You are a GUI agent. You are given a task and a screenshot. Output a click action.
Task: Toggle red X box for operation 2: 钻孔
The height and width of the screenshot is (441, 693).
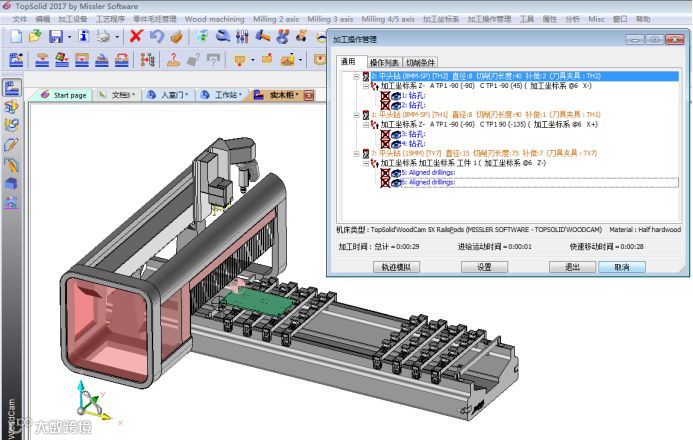click(385, 105)
